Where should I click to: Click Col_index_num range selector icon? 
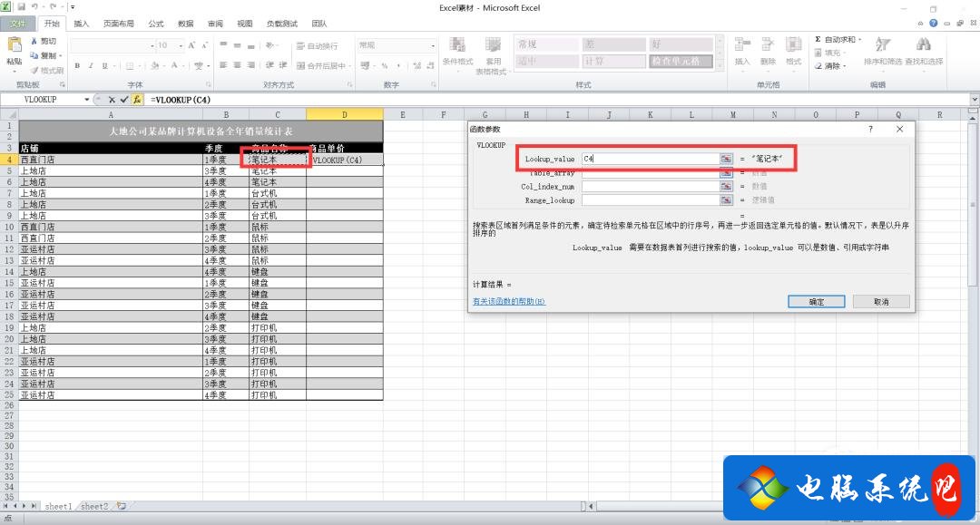pos(726,187)
